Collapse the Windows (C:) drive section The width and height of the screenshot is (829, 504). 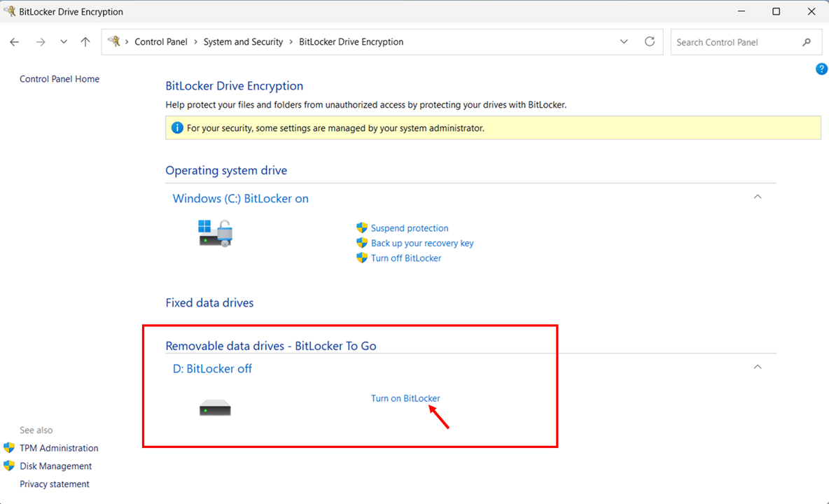pos(757,197)
